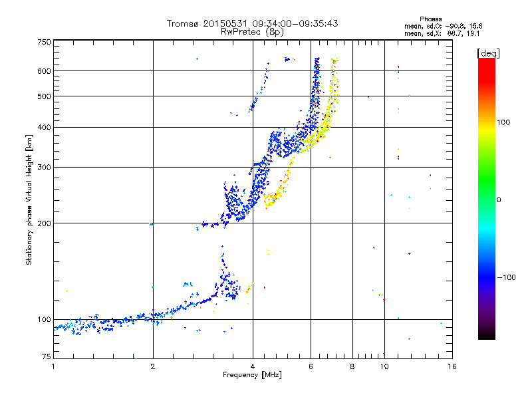This screenshot has height=399, width=532.
Task: Click the subtitle 'RwPretec (8p)'
Action: [252, 32]
